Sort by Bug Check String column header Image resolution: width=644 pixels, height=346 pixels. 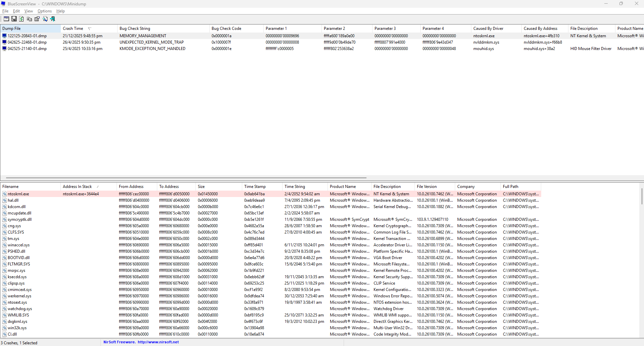click(164, 29)
